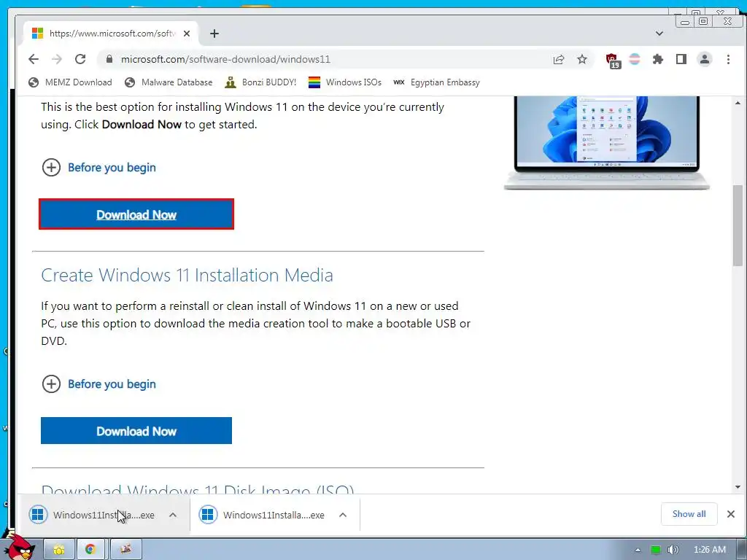Expand the first Before you begin section

(99, 168)
